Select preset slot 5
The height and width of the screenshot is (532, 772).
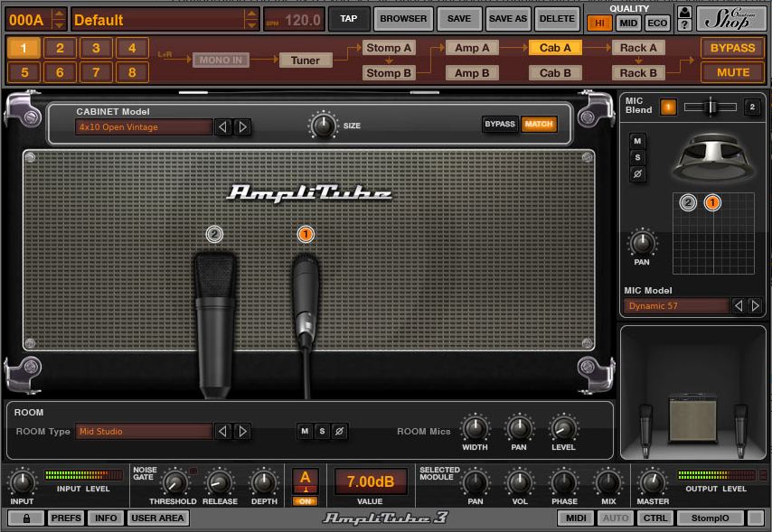pyautogui.click(x=24, y=73)
